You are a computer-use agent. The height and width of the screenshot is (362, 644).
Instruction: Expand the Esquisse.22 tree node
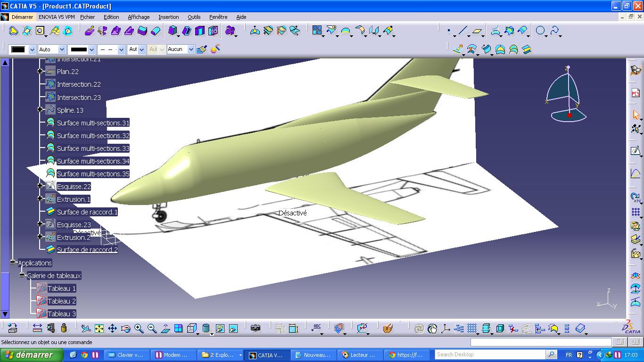[40, 186]
